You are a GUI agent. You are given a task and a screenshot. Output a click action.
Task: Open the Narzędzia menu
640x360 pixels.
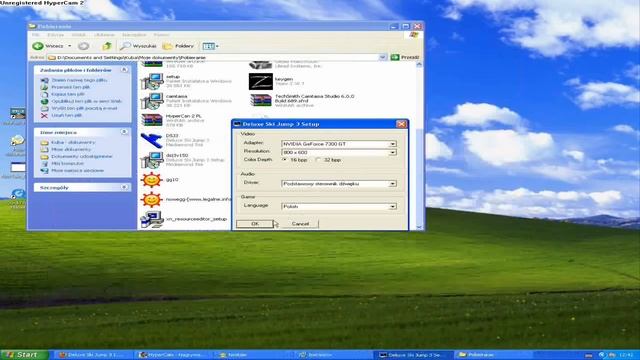pyautogui.click(x=134, y=35)
